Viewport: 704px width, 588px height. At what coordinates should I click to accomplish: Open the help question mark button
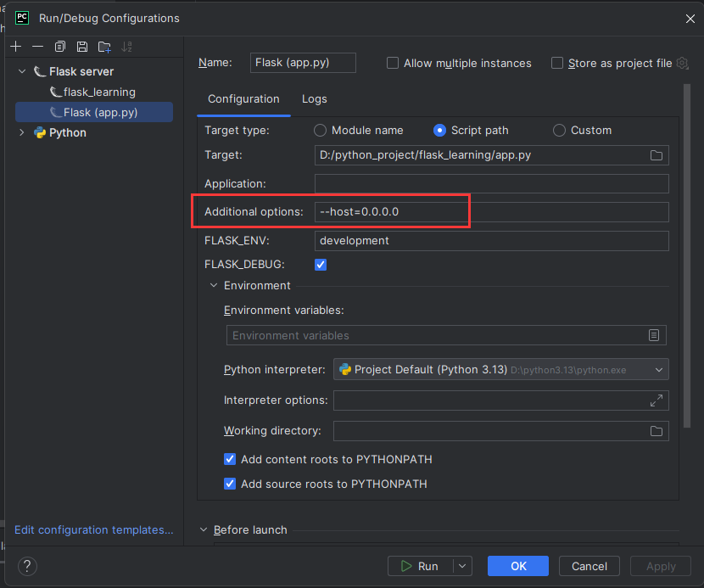(x=27, y=566)
